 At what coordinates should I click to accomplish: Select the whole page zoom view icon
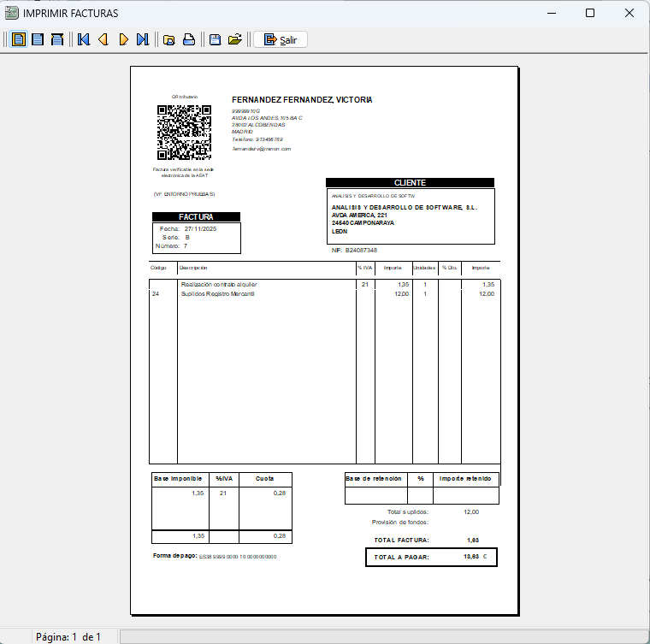point(18,39)
